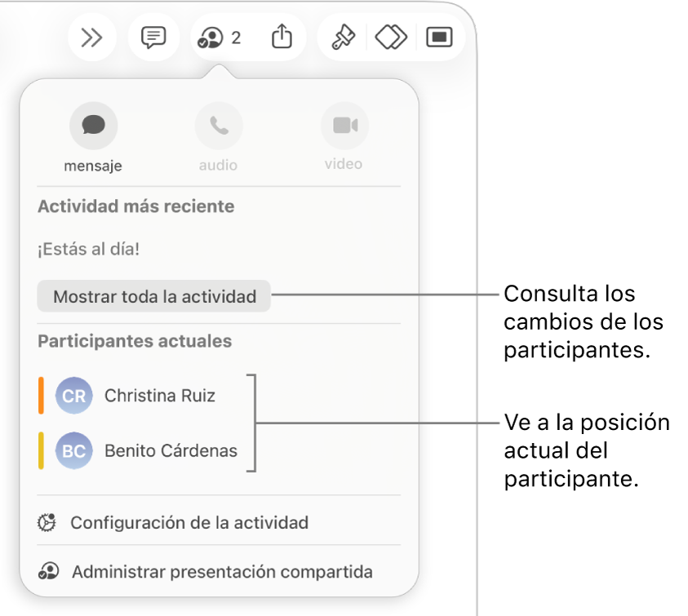The width and height of the screenshot is (688, 616).
Task: Expand hidden toolbar items with the double chevron
Action: [91, 37]
